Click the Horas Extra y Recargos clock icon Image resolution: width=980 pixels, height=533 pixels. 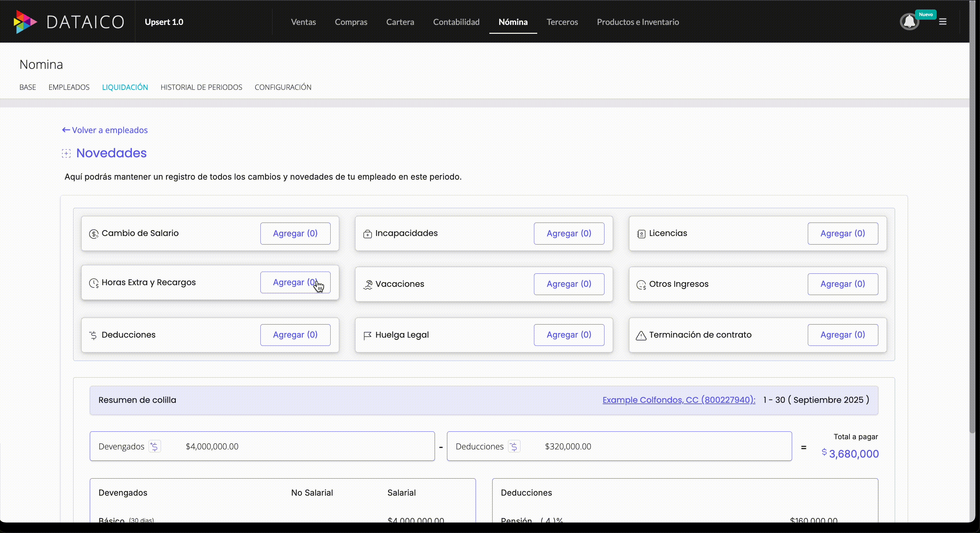(x=93, y=283)
